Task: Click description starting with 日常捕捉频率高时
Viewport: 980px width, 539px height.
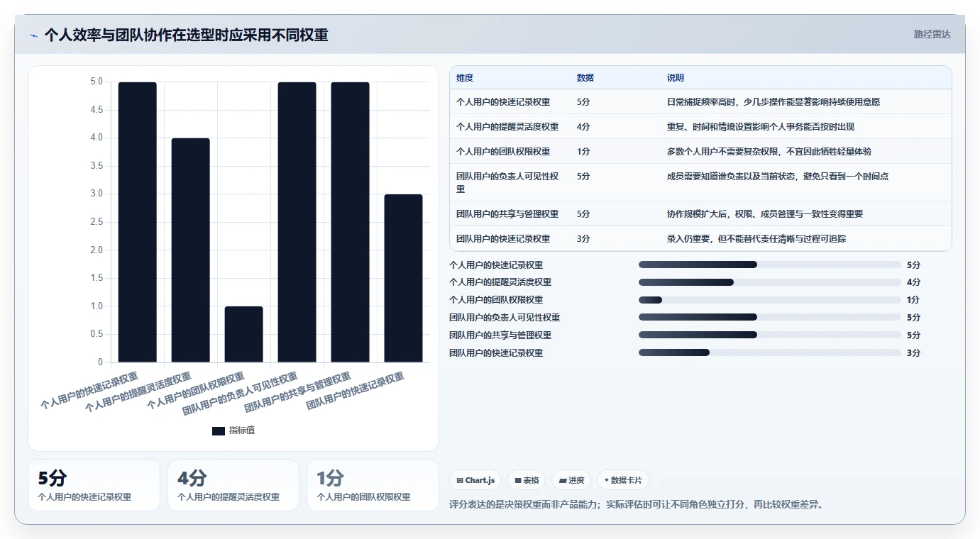Action: [773, 101]
